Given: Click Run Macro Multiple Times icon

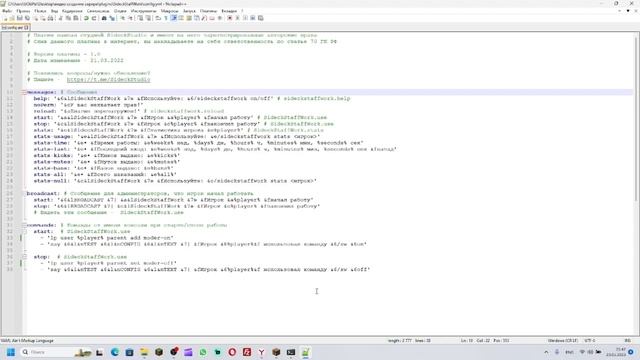Looking at the screenshot, I should click(253, 18).
